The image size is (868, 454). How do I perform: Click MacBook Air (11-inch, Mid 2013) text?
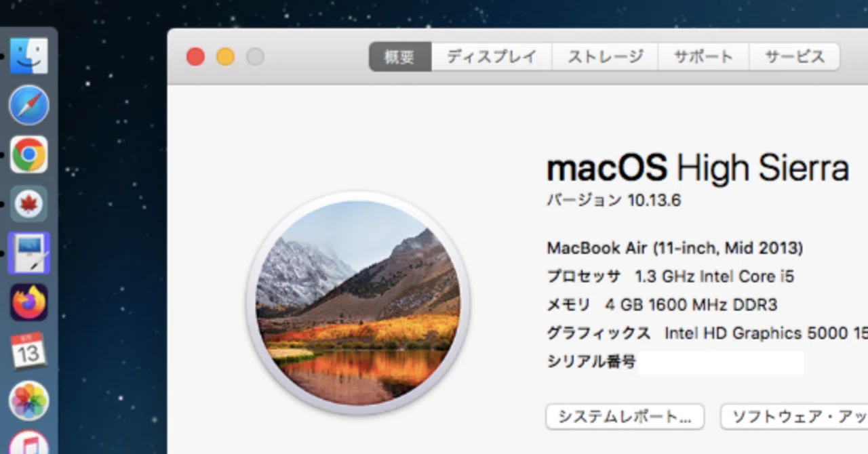coord(675,248)
